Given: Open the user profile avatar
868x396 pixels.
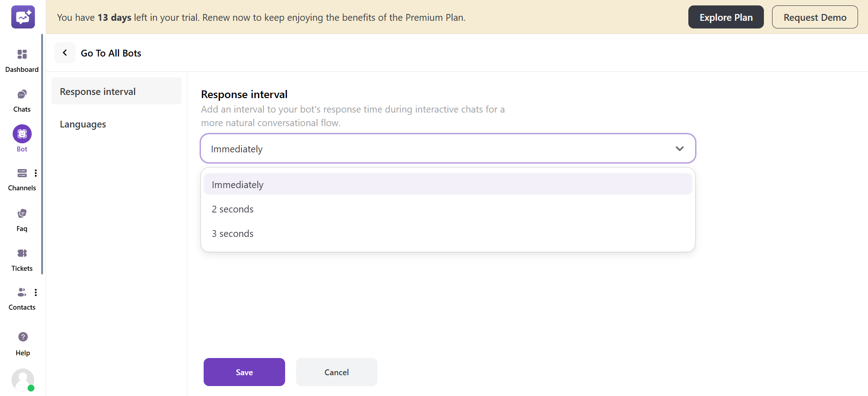Looking at the screenshot, I should click(23, 380).
